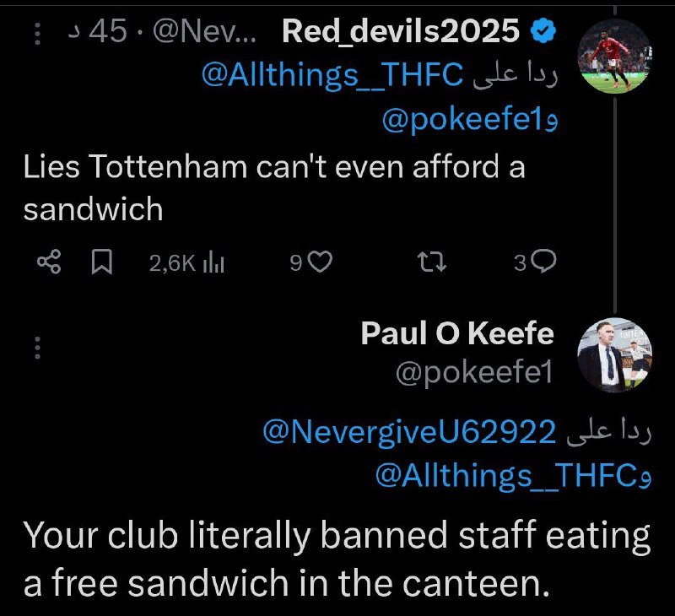Open Paul O Keefe profile picture
Viewport: 675px width, 616px height.
(x=614, y=356)
